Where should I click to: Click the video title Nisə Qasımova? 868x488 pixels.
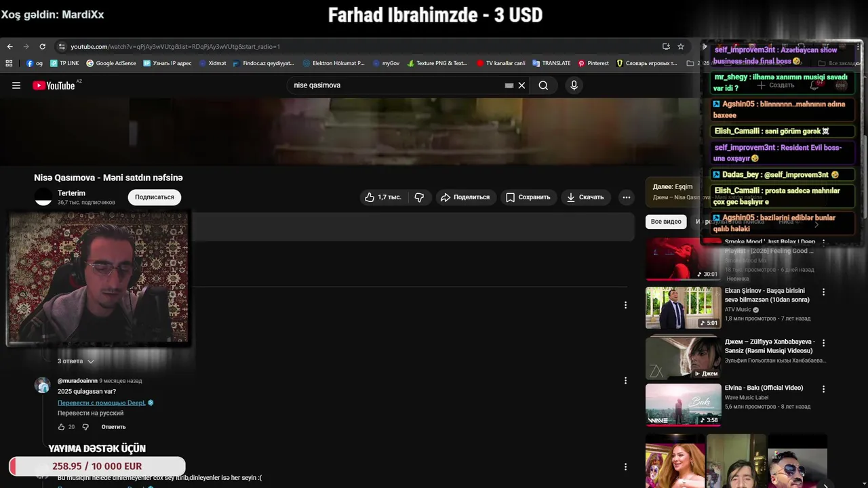click(x=108, y=178)
